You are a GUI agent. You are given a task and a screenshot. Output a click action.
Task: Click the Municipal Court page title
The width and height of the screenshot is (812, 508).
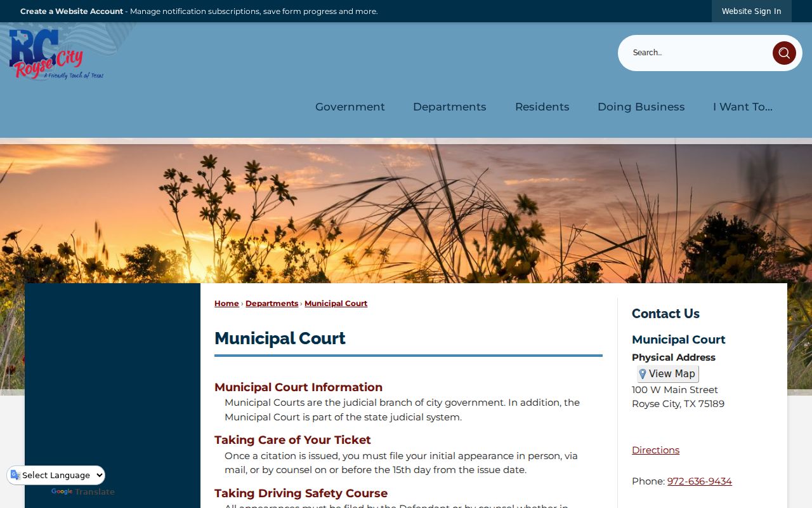(x=280, y=338)
